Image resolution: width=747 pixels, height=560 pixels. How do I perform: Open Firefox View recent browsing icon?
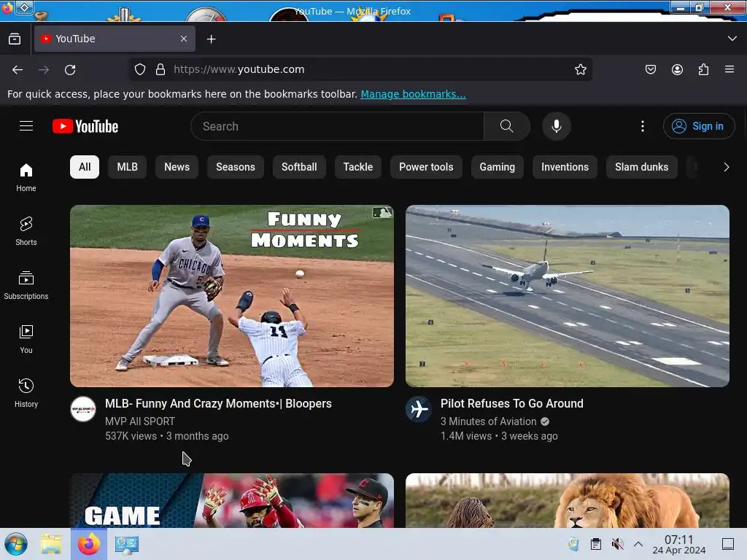pyautogui.click(x=15, y=39)
